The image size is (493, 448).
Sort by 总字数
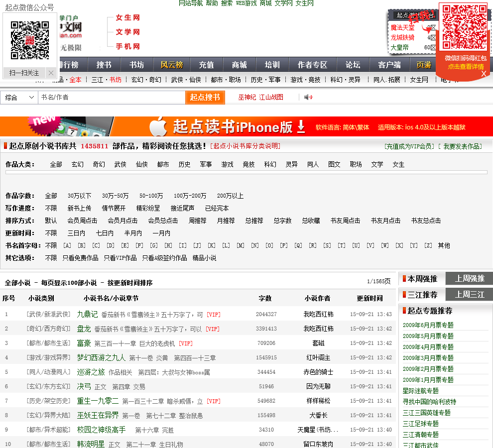(282, 221)
